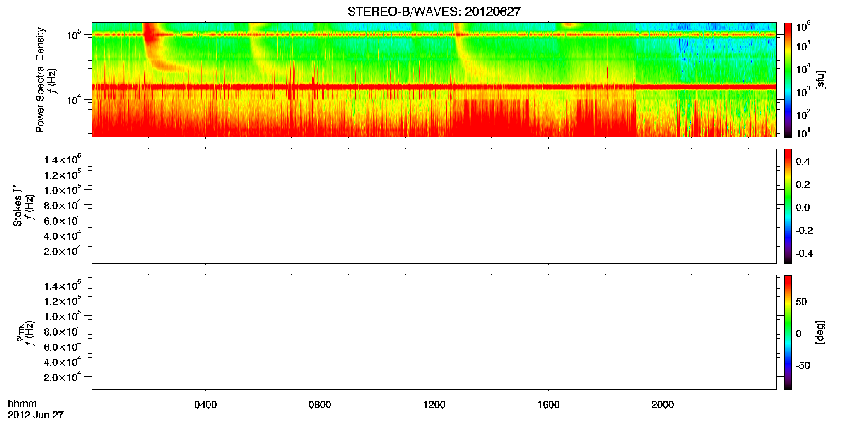The image size is (868, 447).
Task: Click the power spectral density spectrogram
Action: 434,79
